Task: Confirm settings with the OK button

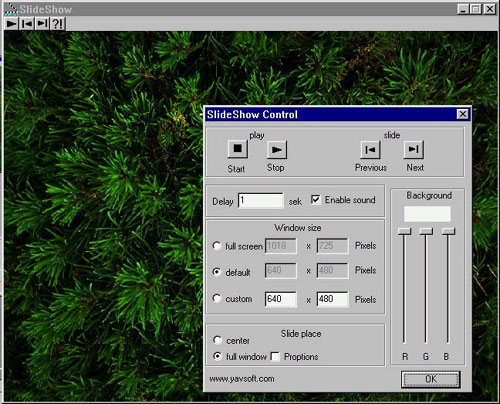Action: (x=431, y=379)
